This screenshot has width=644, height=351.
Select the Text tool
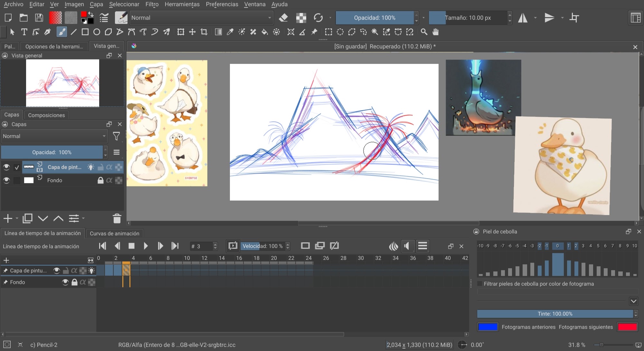[24, 32]
